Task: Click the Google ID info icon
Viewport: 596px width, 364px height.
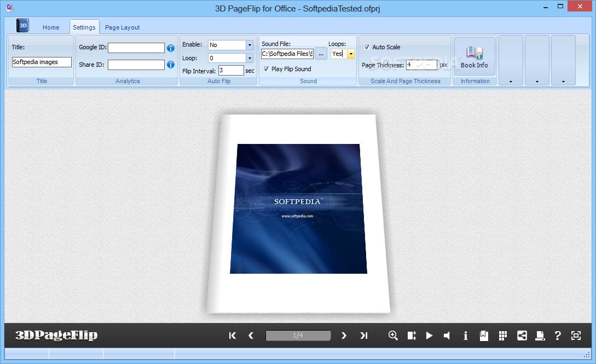Action: (x=171, y=48)
